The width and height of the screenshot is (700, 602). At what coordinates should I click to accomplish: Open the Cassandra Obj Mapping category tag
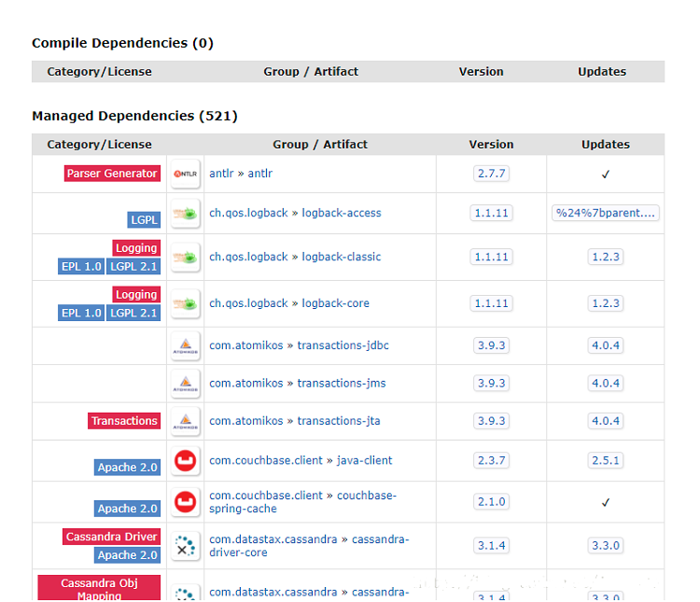click(x=99, y=588)
